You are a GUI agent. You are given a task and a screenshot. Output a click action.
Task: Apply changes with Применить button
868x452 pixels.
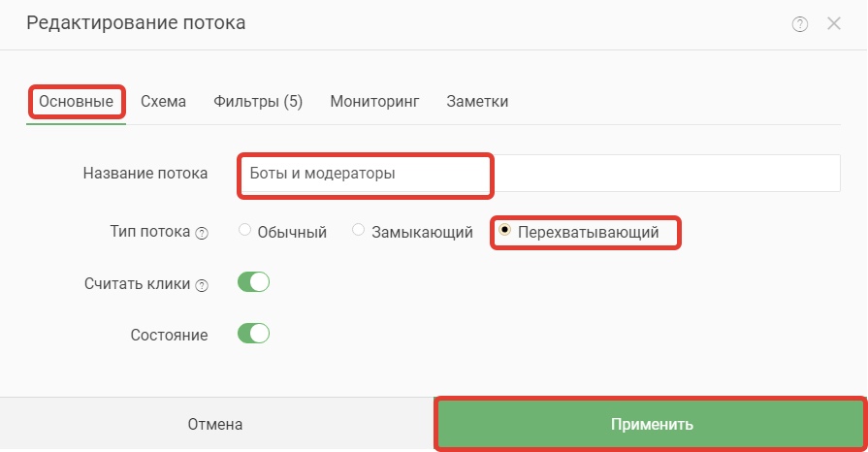coord(652,424)
